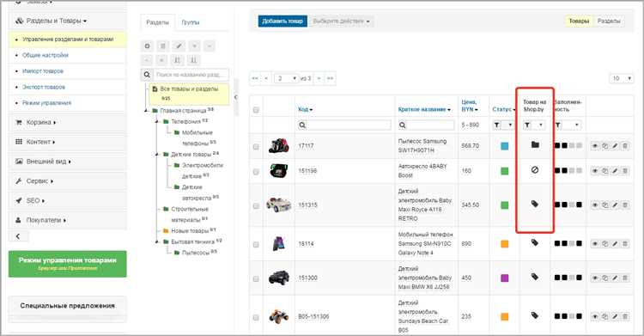This screenshot has width=644, height=336.
Task: Click the edit section pencil icon in tree toolbar
Action: pyautogui.click(x=179, y=46)
